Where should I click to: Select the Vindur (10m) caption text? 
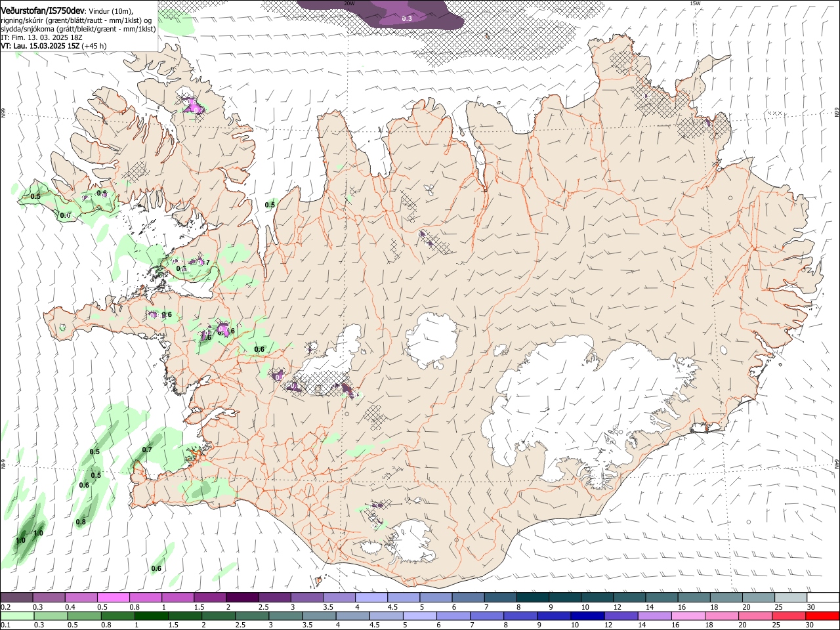tap(110, 12)
